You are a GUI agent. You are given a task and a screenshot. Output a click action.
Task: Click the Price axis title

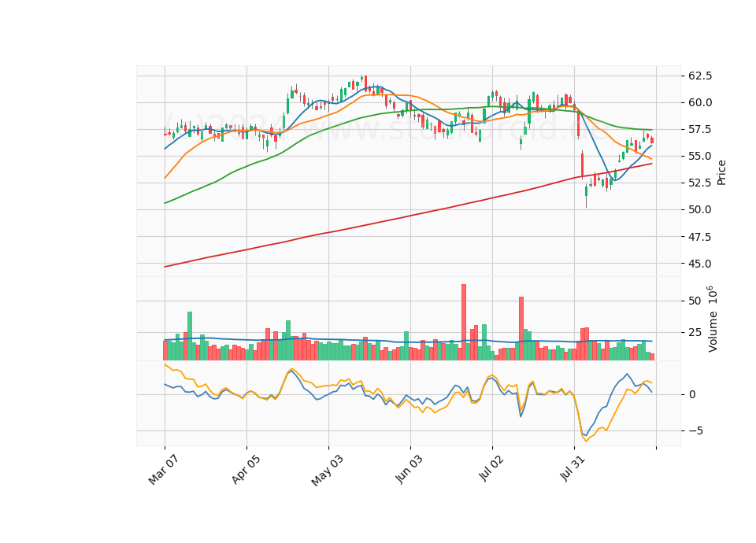[x=721, y=172]
